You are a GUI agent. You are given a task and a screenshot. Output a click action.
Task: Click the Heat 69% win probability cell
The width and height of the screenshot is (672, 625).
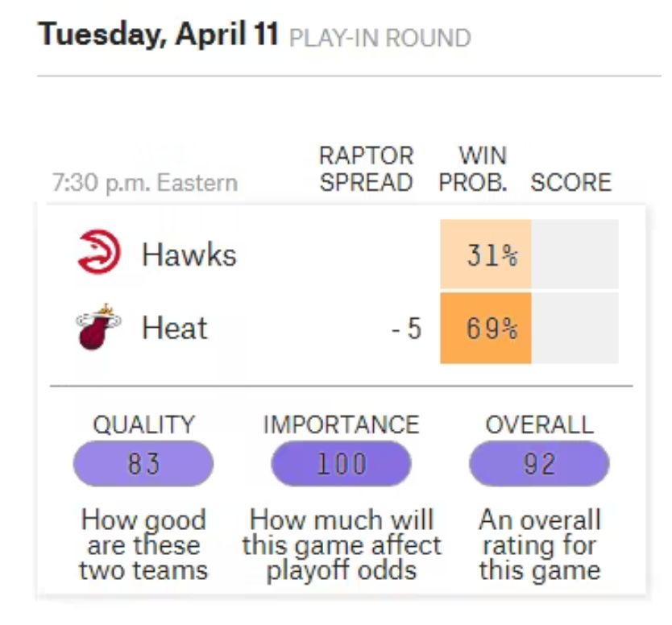tap(486, 328)
